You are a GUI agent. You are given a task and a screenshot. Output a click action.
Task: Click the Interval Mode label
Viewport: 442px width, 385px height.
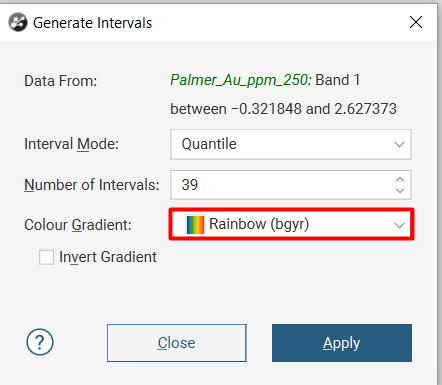[x=71, y=144]
